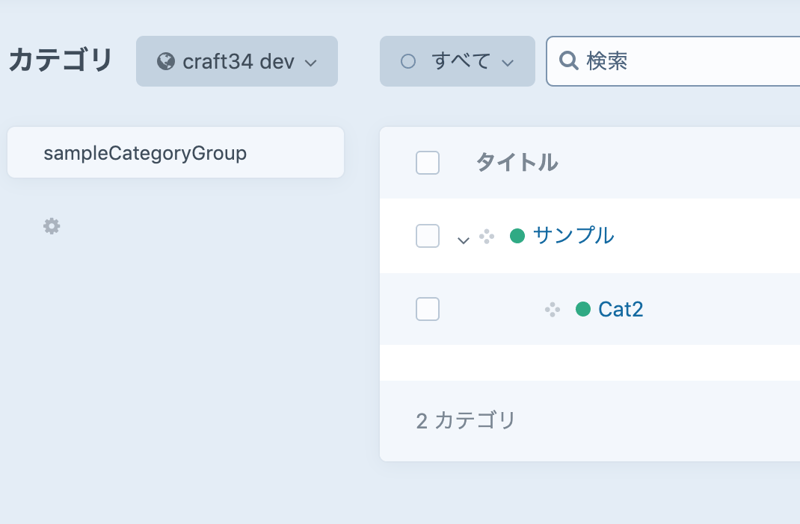Select the sampleCategoryGroup sidebar item

145,154
